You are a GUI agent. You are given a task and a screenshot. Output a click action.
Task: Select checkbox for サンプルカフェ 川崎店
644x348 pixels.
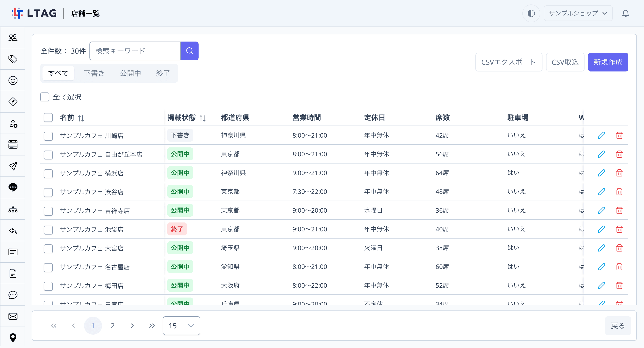pyautogui.click(x=48, y=136)
